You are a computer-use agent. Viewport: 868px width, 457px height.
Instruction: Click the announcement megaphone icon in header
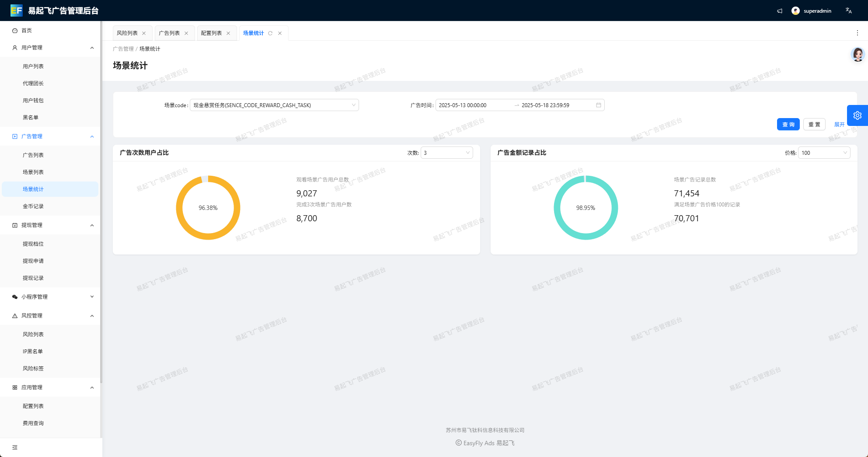coord(779,11)
